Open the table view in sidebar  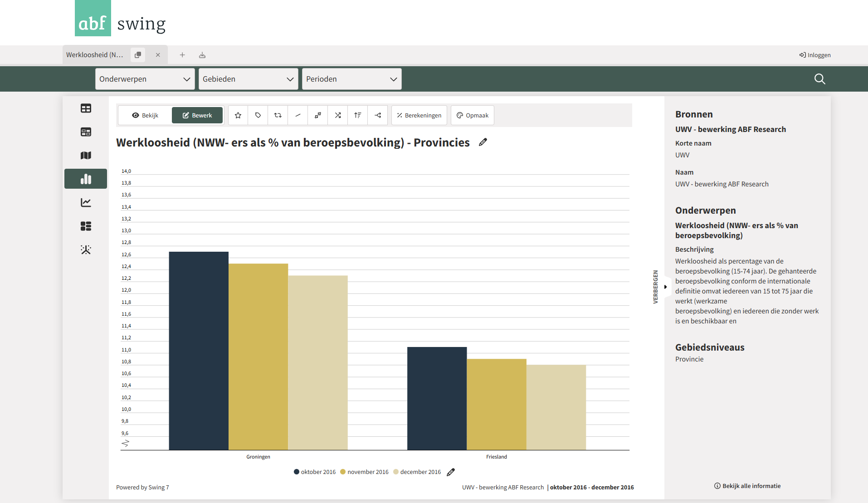(86, 108)
